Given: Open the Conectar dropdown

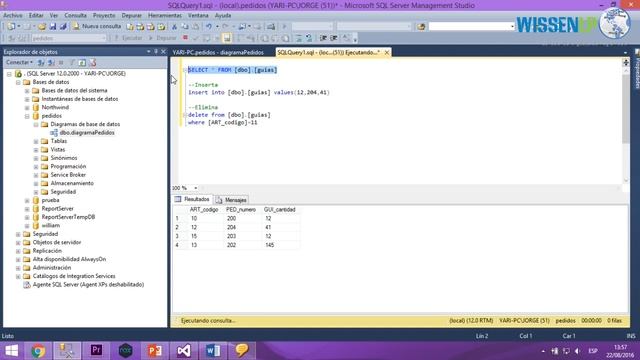Looking at the screenshot, I should point(19,63).
